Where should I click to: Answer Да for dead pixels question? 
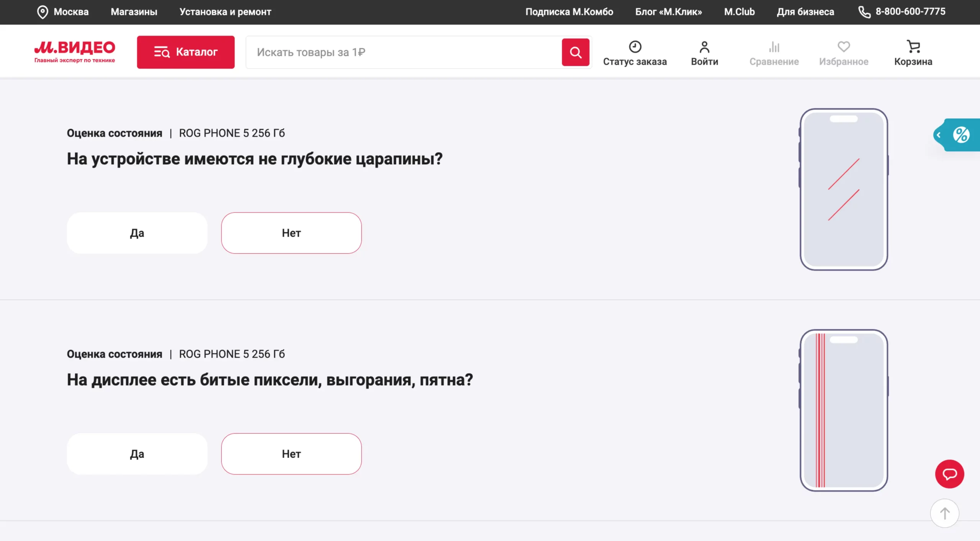click(x=137, y=454)
